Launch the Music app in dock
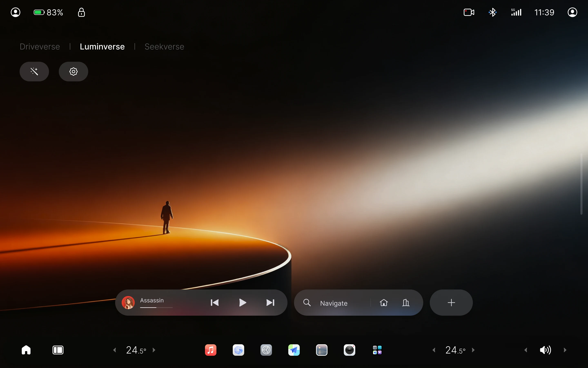Viewport: 588px width, 368px height. coord(211,350)
